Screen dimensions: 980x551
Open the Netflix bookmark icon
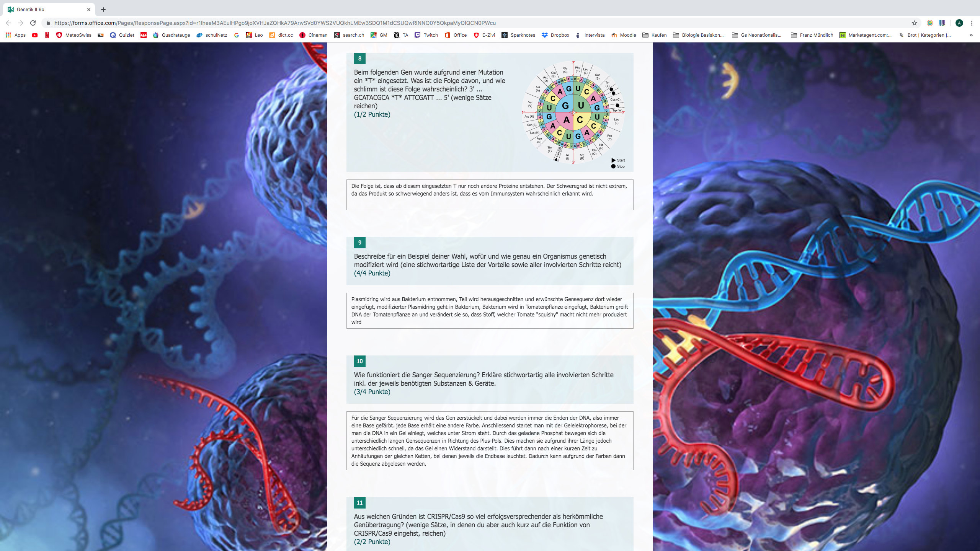point(47,35)
